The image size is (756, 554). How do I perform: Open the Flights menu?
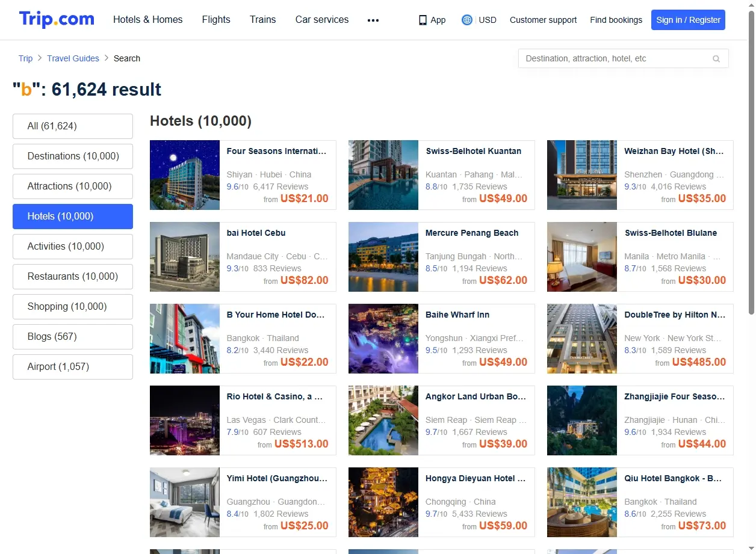point(216,20)
